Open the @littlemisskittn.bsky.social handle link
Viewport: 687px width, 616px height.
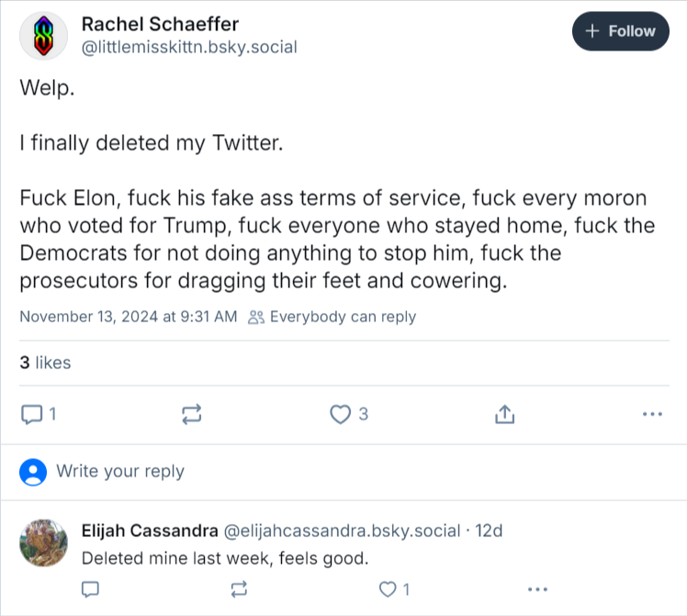189,47
